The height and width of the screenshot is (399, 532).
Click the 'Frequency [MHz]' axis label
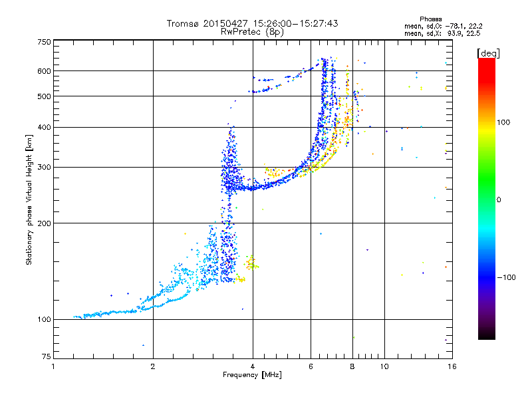point(252,375)
